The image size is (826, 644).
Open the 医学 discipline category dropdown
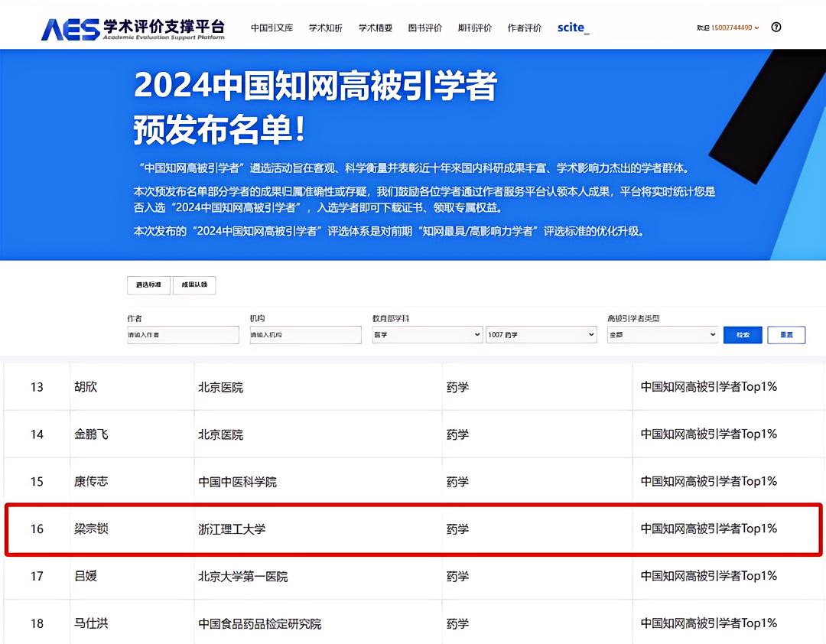coord(428,335)
